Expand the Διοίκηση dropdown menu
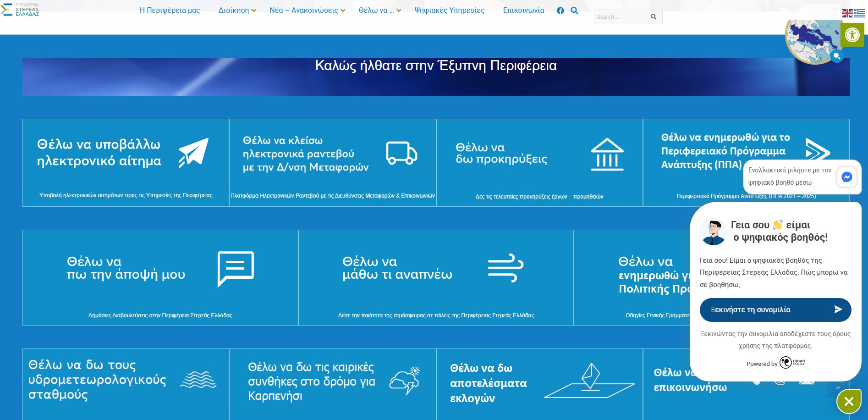This screenshot has height=420, width=868. tap(237, 11)
